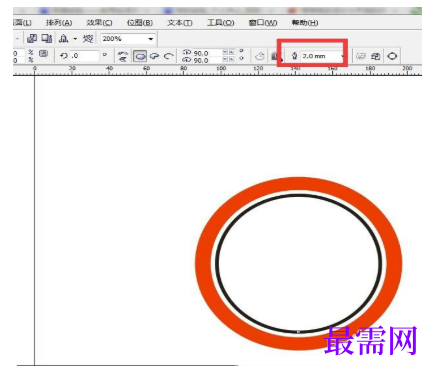Image resolution: width=436 pixels, height=372 pixels.
Task: Click the ending angle stepper arrows
Action: point(229,59)
